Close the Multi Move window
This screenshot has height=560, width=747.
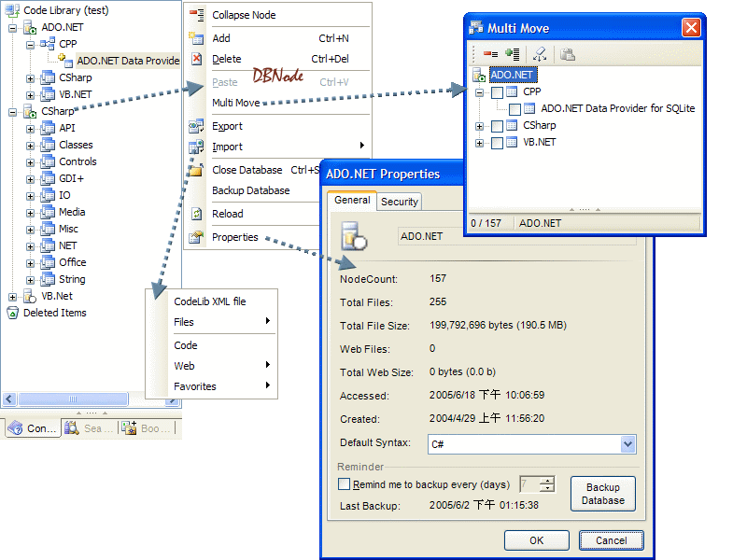(x=691, y=28)
